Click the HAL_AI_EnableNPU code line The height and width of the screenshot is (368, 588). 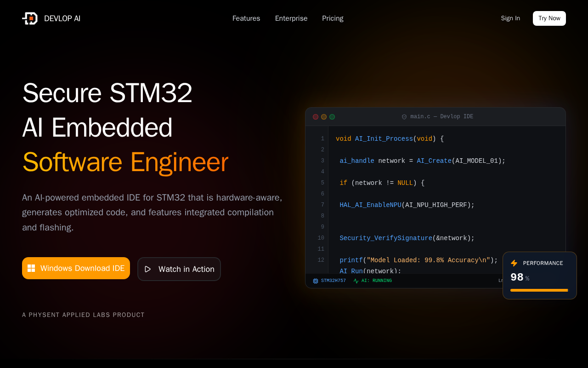pos(407,205)
